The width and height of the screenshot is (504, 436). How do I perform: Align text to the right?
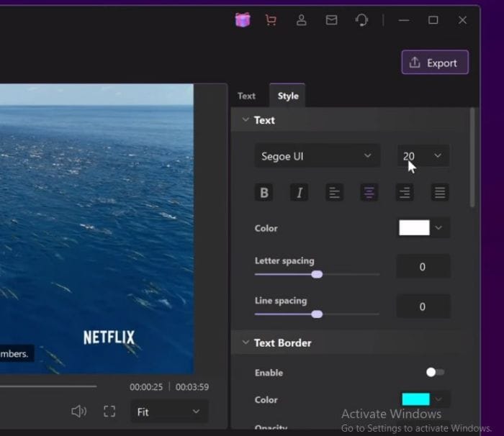point(405,192)
